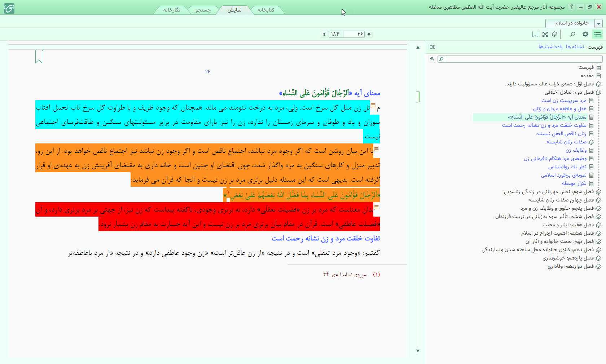Viewport: 606px width, 364px height.
Task: Open the 'یادداشت ها' notes link
Action: 550,47
